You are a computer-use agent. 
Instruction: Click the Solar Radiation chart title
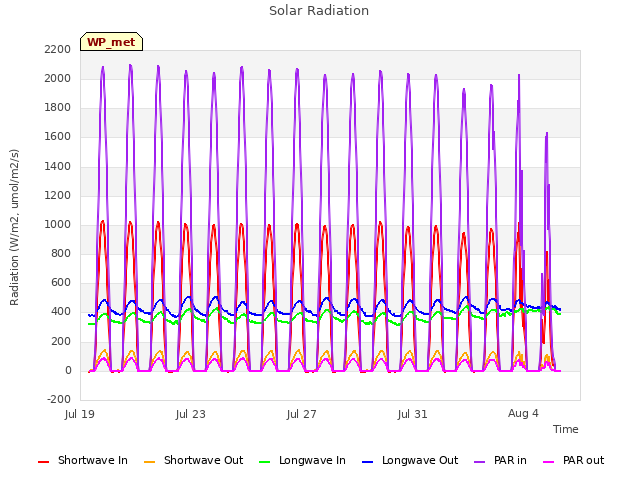click(x=319, y=11)
